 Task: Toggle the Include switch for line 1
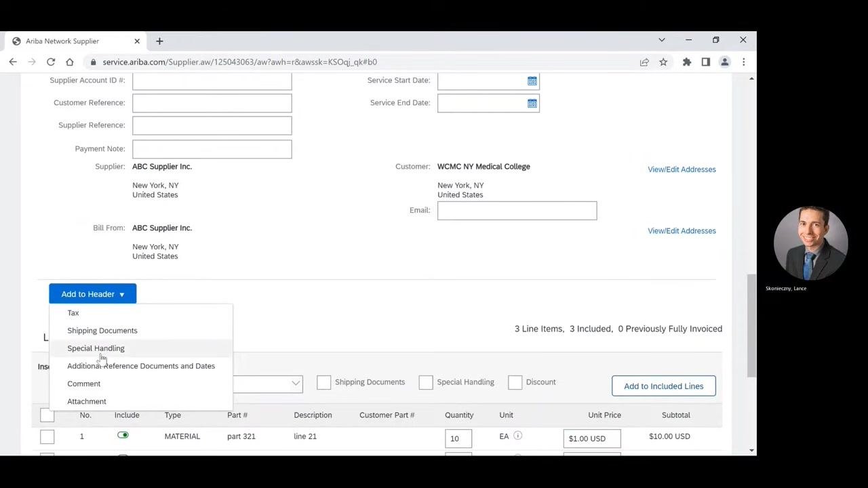[123, 435]
